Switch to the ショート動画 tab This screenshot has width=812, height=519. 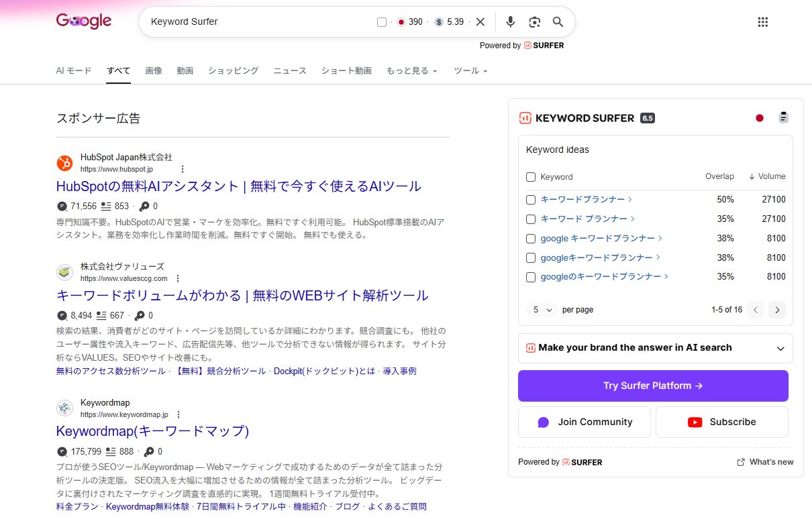coord(346,70)
